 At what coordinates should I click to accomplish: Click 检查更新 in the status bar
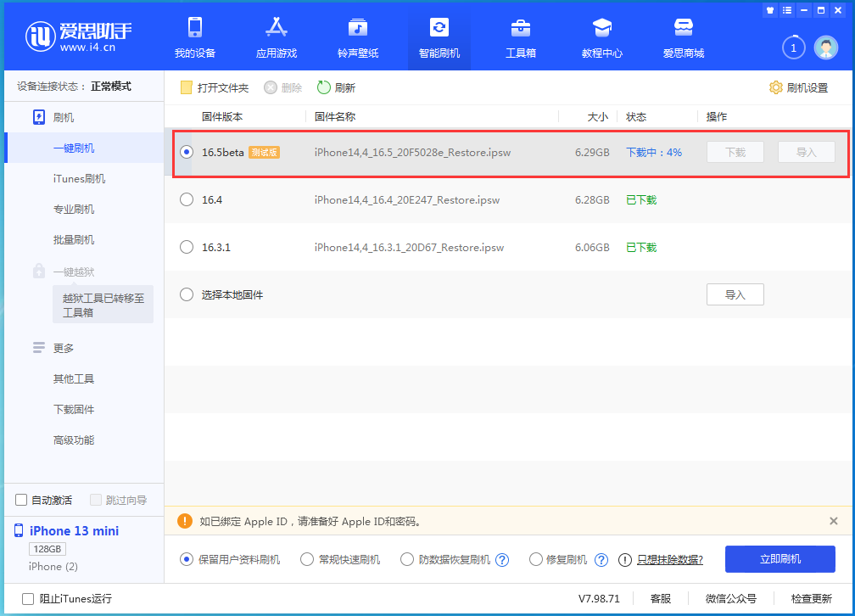point(812,599)
